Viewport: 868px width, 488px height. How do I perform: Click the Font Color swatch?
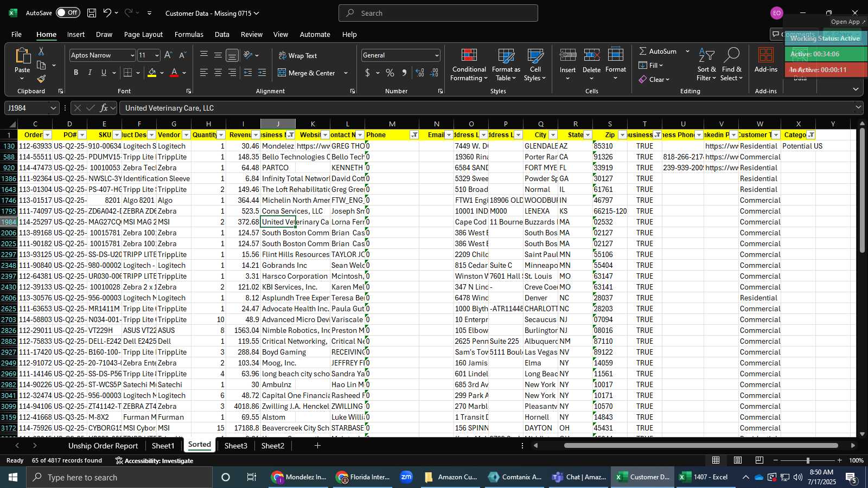(174, 73)
